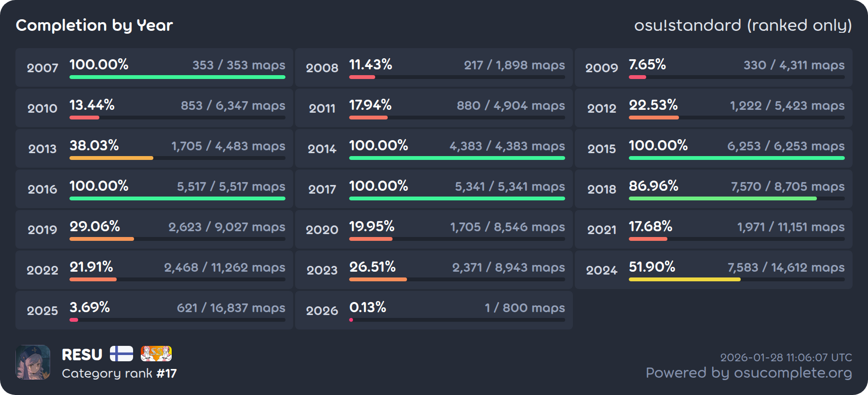Image resolution: width=868 pixels, height=395 pixels.
Task: Click the 2018 progress bar at 86.96%
Action: coord(722,198)
